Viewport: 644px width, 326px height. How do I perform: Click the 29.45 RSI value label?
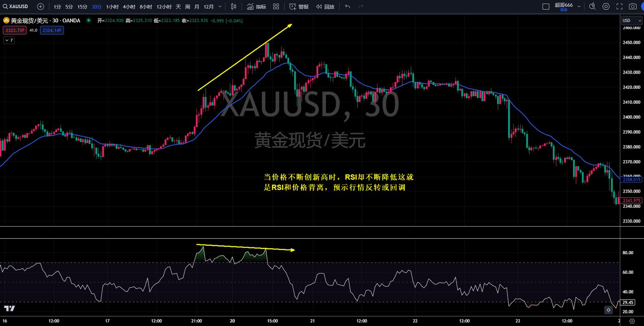[x=628, y=302]
